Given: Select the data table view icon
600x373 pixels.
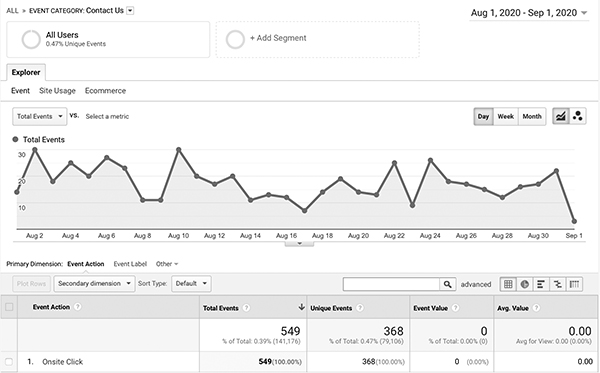Looking at the screenshot, I should pyautogui.click(x=508, y=284).
